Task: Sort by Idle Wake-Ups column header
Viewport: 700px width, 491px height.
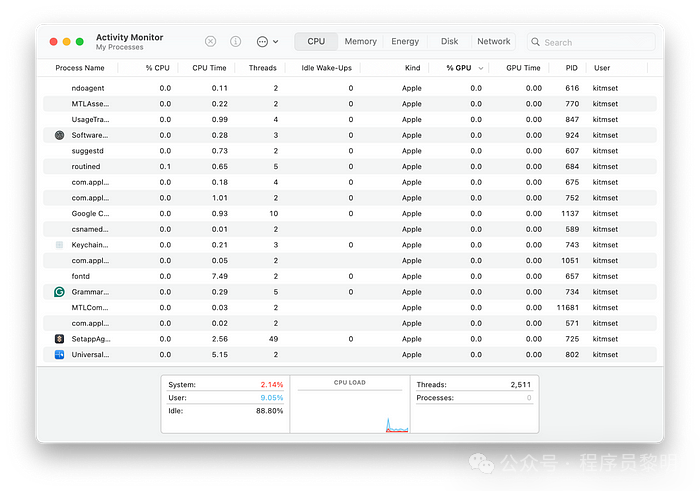Action: tap(326, 68)
